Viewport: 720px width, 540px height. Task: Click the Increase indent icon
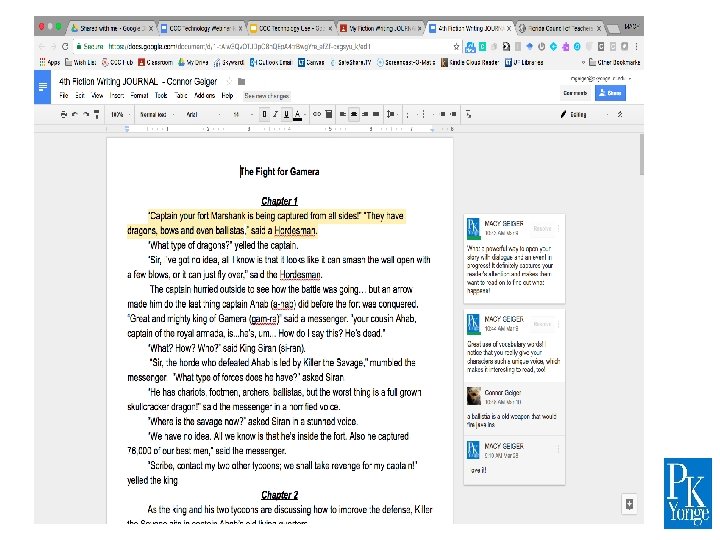point(453,114)
